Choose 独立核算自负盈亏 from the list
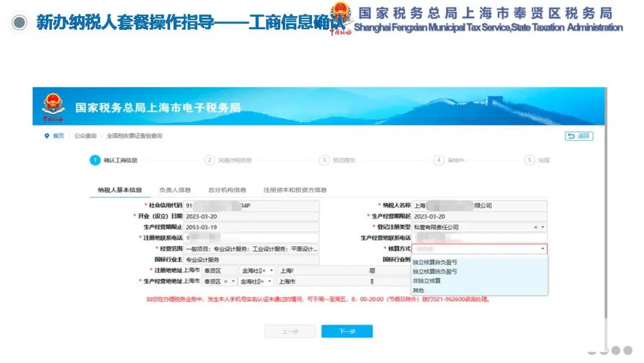Image resolution: width=644 pixels, height=363 pixels. pyautogui.click(x=435, y=262)
